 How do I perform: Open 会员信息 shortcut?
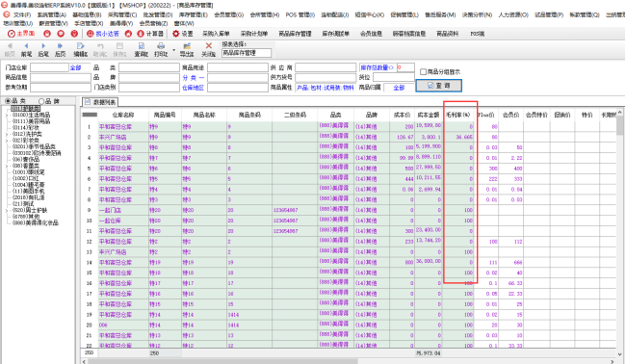(x=371, y=34)
